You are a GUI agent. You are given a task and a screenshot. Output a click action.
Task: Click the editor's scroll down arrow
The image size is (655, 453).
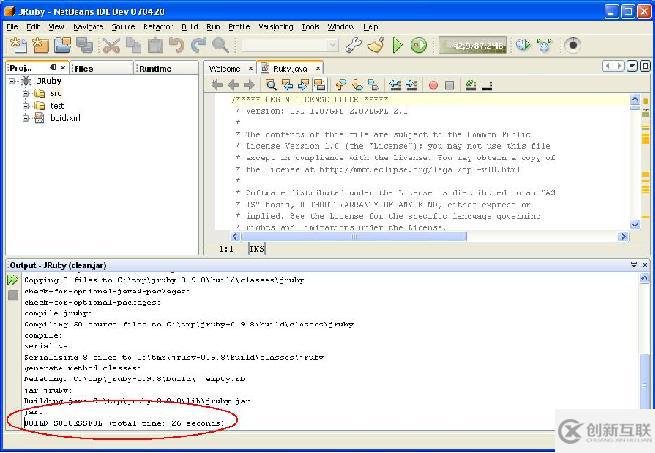click(x=635, y=224)
